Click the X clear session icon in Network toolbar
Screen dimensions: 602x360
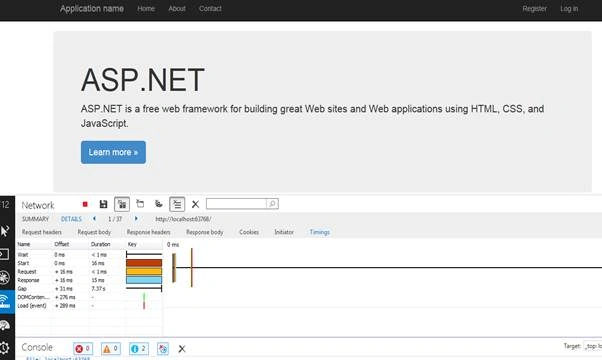195,204
